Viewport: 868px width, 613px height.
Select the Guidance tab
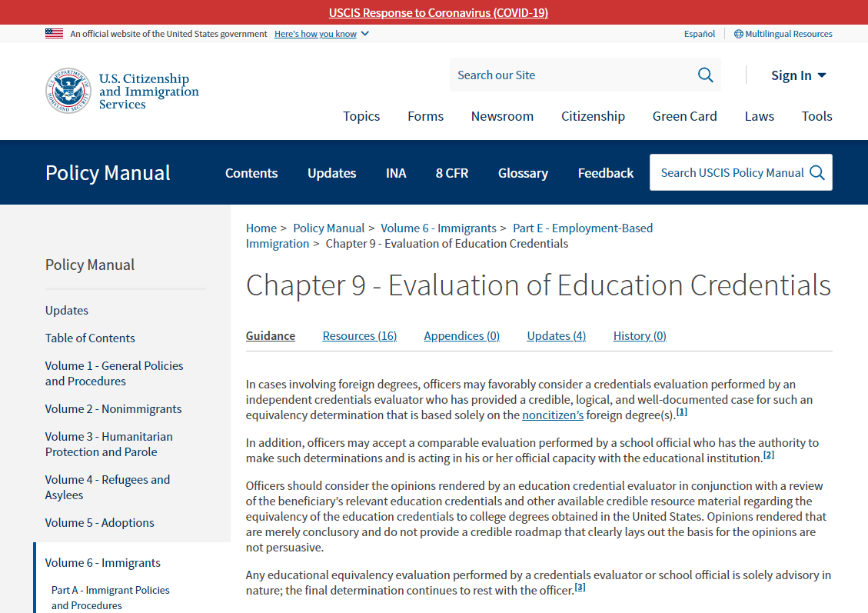[270, 336]
